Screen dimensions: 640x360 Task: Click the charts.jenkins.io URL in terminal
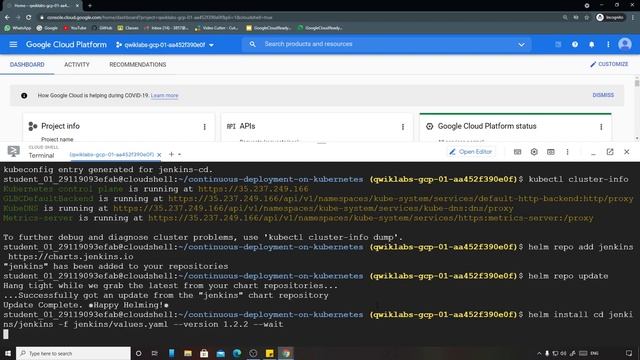point(71,257)
